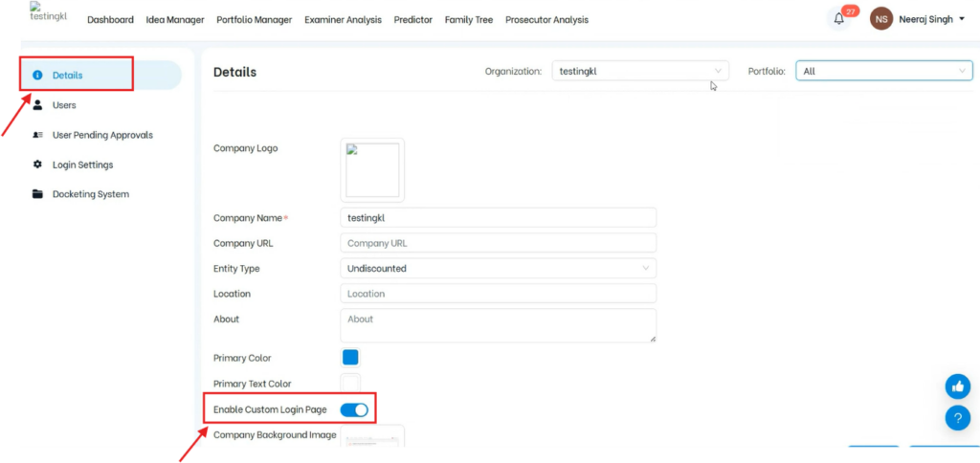The image size is (980, 463).
Task: Open the Portfolio dropdown
Action: pyautogui.click(x=883, y=71)
